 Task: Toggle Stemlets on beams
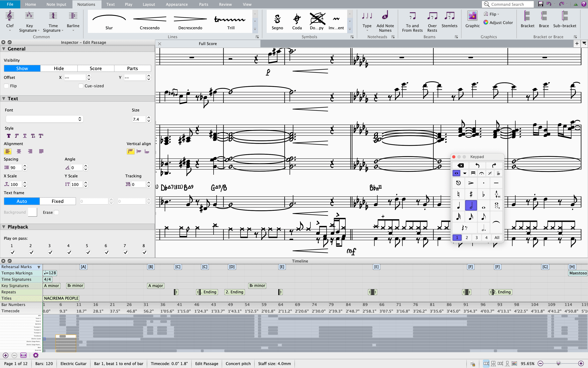pos(449,19)
